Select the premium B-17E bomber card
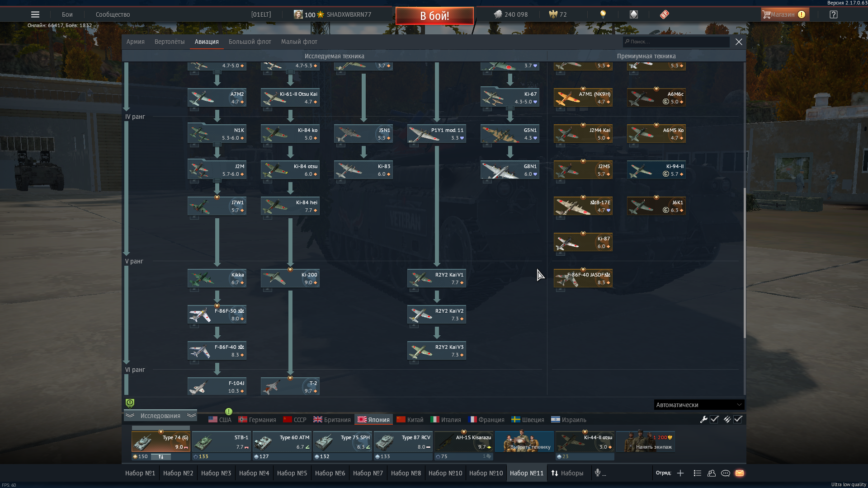The image size is (868, 488). click(583, 206)
